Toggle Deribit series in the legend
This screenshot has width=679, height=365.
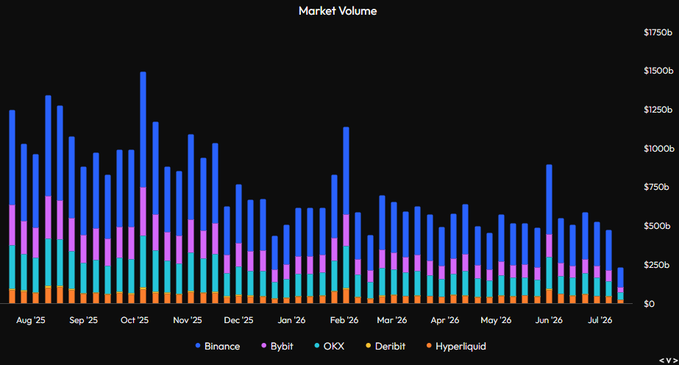385,346
